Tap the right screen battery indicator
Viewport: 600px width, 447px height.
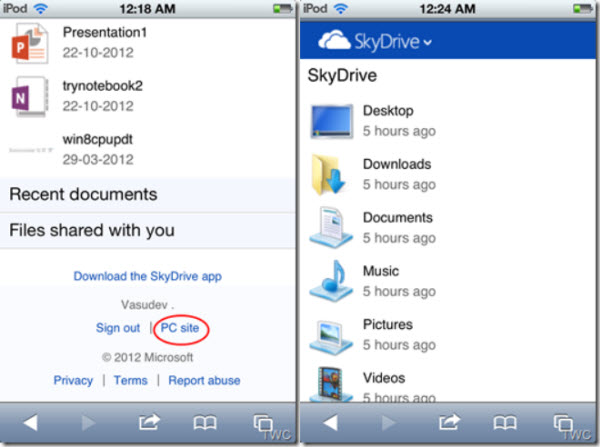[x=582, y=8]
